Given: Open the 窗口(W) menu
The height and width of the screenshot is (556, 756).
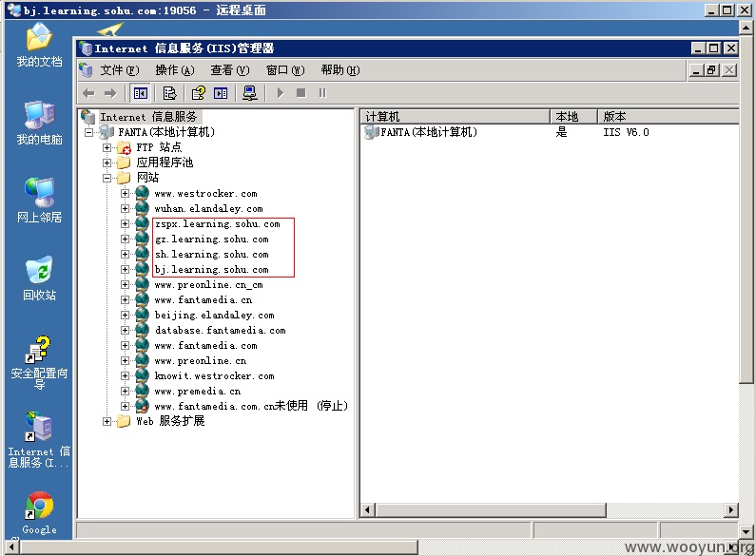Looking at the screenshot, I should coord(285,70).
